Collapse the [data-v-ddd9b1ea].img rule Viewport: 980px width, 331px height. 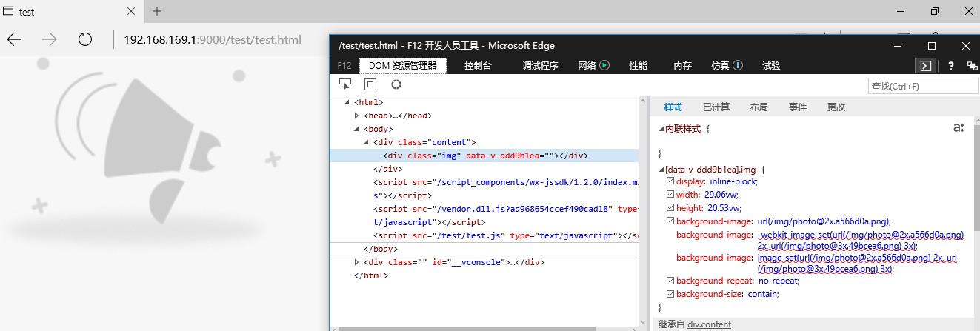(x=661, y=170)
